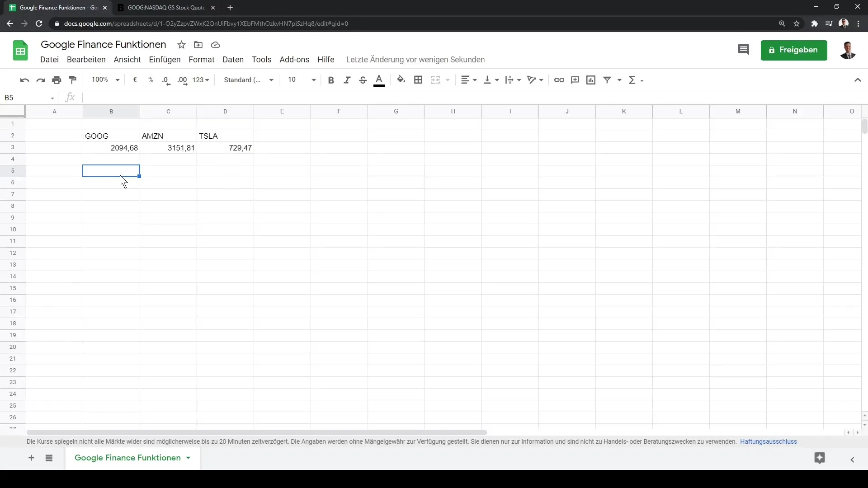This screenshot has width=868, height=488.
Task: Click the Haftungsausschluss link
Action: click(x=769, y=442)
